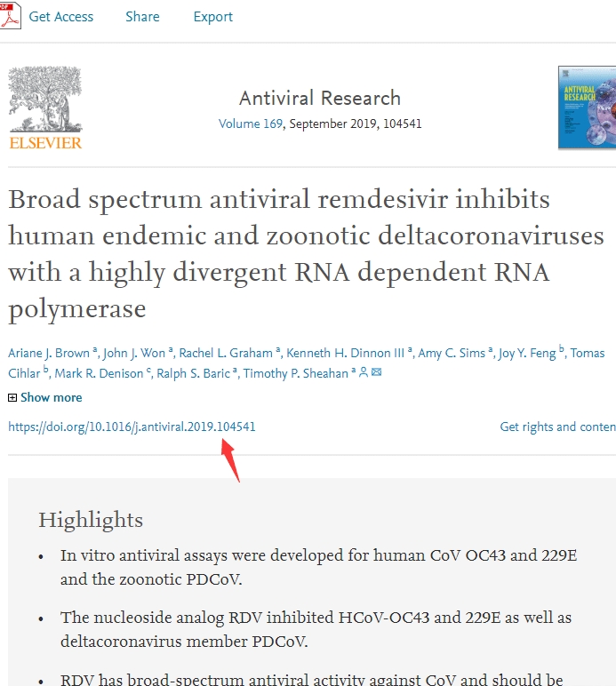Click the ELSEVIER orange wordmark
The width and height of the screenshot is (616, 686).
pos(45,143)
